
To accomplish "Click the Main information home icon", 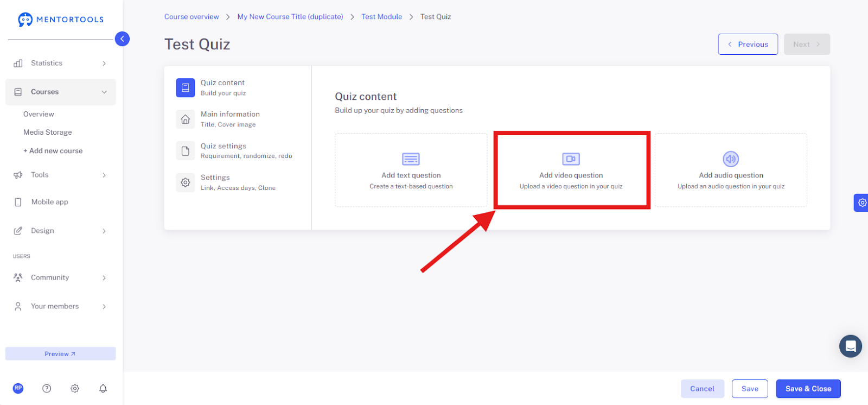I will (185, 119).
